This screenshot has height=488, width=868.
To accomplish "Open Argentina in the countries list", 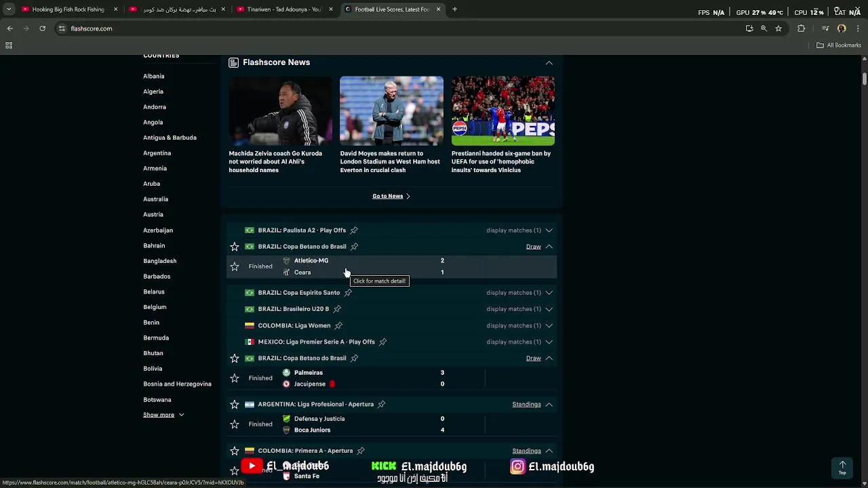I will (157, 153).
